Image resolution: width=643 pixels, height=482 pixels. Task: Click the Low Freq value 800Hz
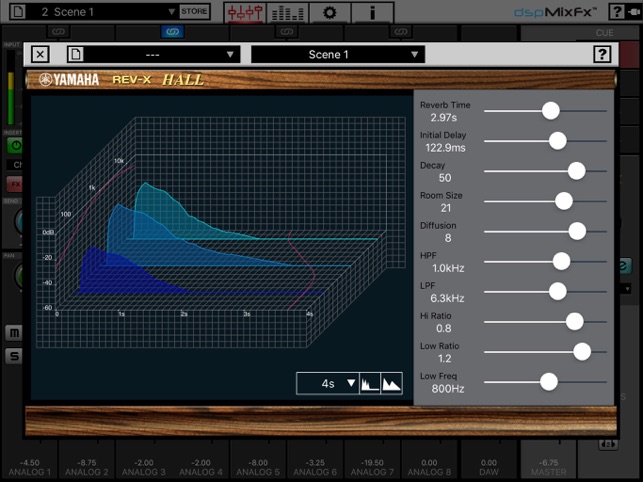(x=447, y=388)
